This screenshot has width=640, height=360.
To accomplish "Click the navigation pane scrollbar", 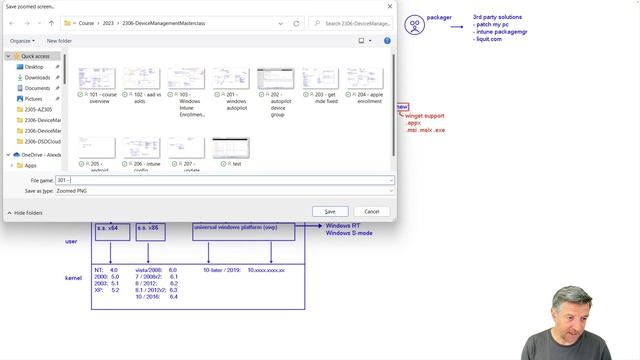I will coord(64,69).
